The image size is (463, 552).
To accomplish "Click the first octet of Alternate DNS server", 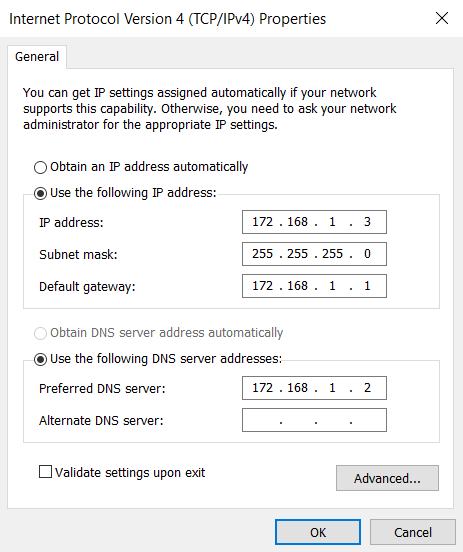I will (x=263, y=420).
